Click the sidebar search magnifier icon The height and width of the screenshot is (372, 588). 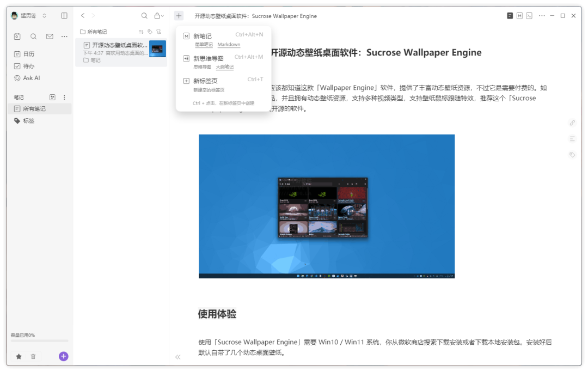click(33, 36)
